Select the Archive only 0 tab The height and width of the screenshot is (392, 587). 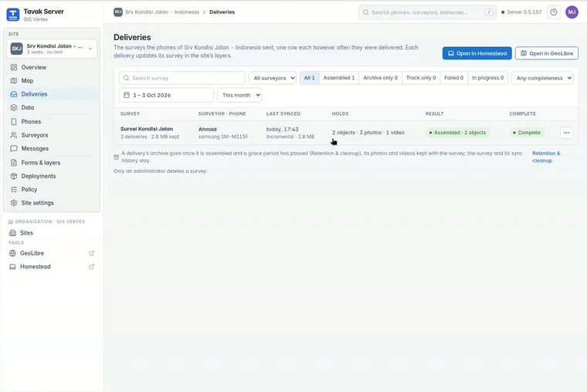[x=380, y=78]
